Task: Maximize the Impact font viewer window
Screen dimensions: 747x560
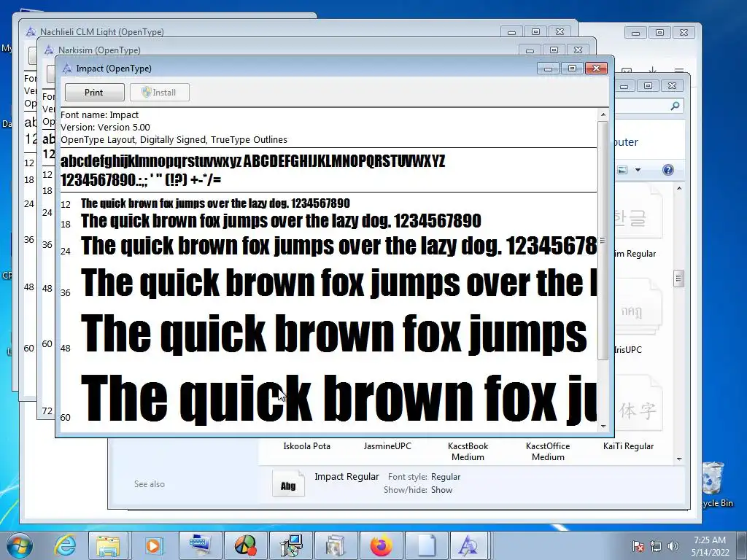Action: (572, 69)
